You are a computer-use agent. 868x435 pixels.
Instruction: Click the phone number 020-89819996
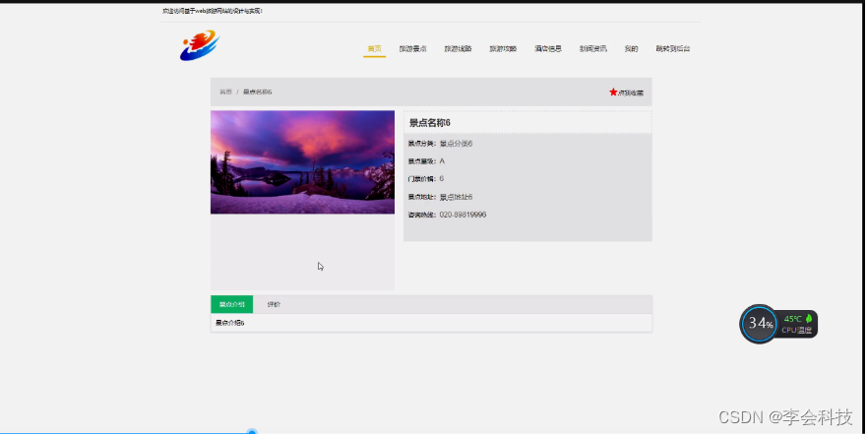(463, 215)
